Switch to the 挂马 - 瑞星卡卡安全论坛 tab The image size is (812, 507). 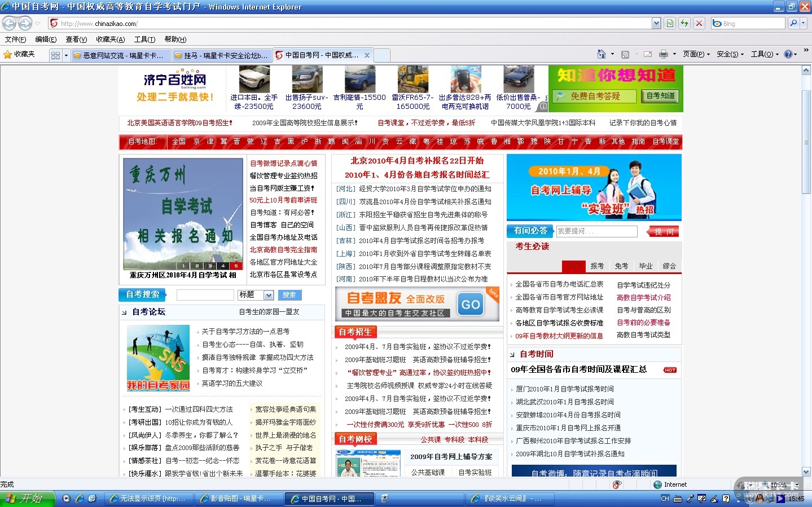(x=222, y=55)
